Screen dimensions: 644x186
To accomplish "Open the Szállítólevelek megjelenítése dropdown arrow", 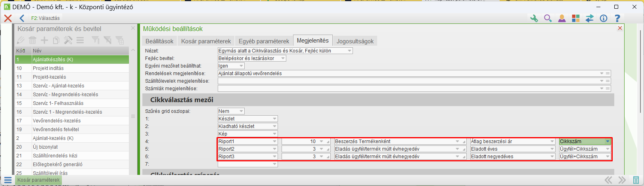I will tap(602, 81).
